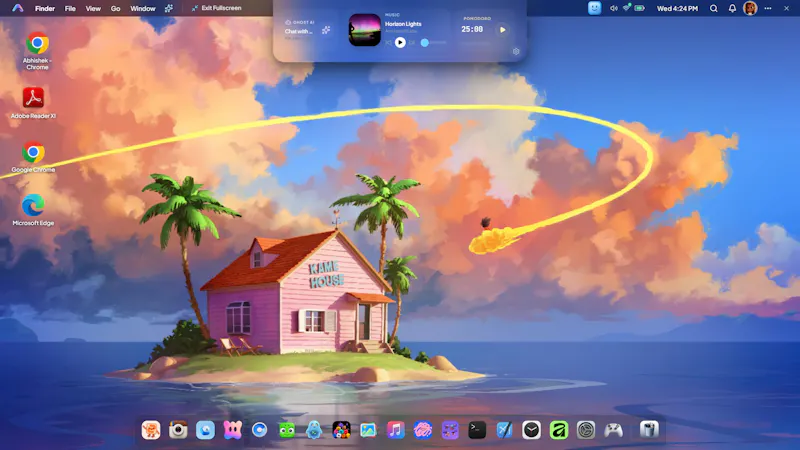This screenshot has height=450, width=800.
Task: Open the Go menu
Action: tap(115, 8)
